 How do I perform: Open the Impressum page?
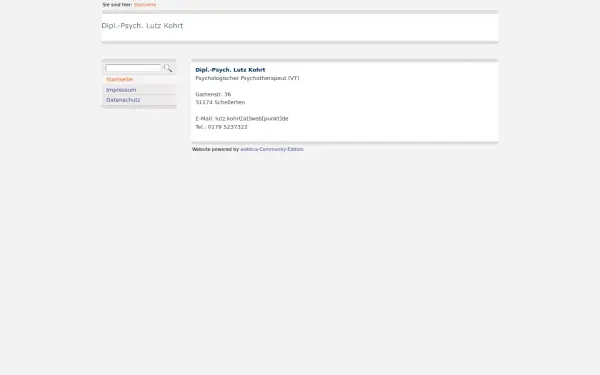pyautogui.click(x=121, y=90)
